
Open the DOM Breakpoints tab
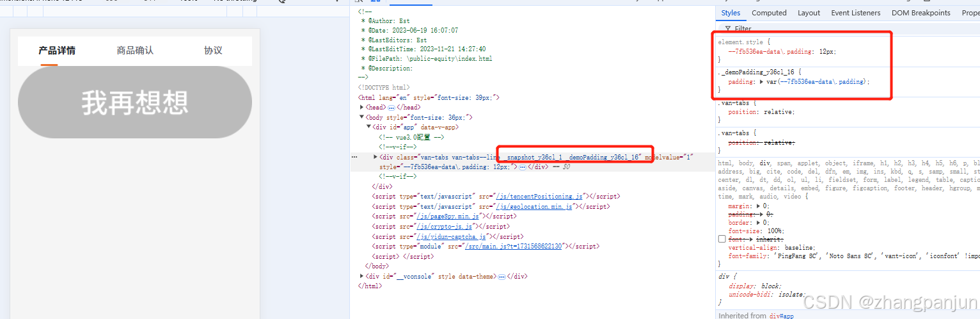(921, 13)
